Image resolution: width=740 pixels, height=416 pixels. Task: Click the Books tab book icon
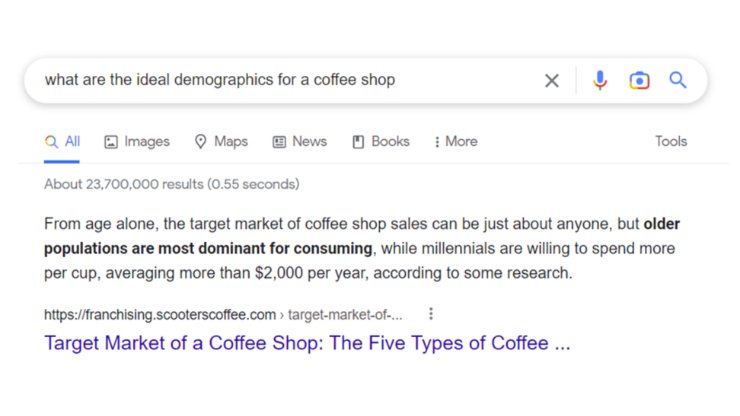tap(358, 142)
